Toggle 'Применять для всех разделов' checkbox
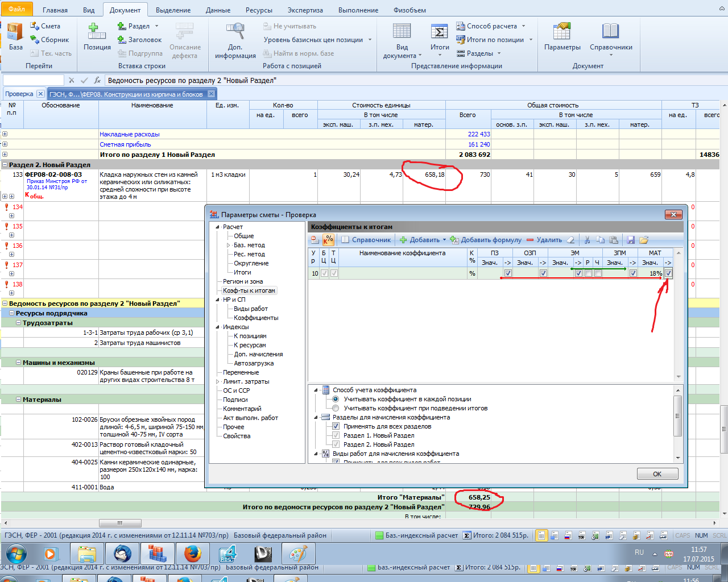The image size is (728, 582). pyautogui.click(x=336, y=426)
